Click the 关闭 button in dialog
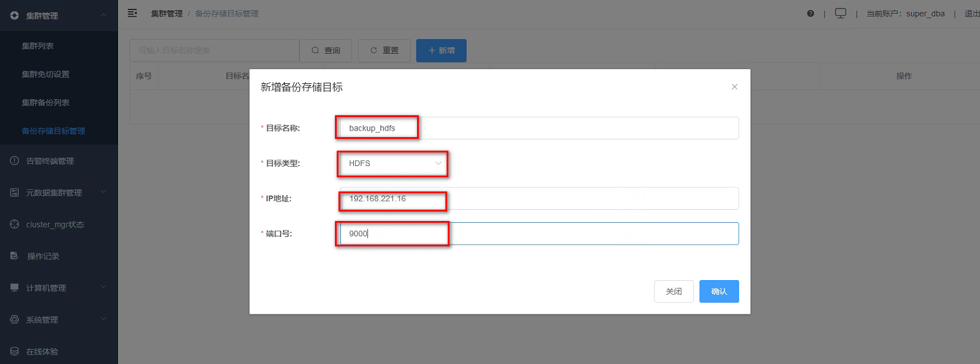The width and height of the screenshot is (980, 364). [673, 291]
